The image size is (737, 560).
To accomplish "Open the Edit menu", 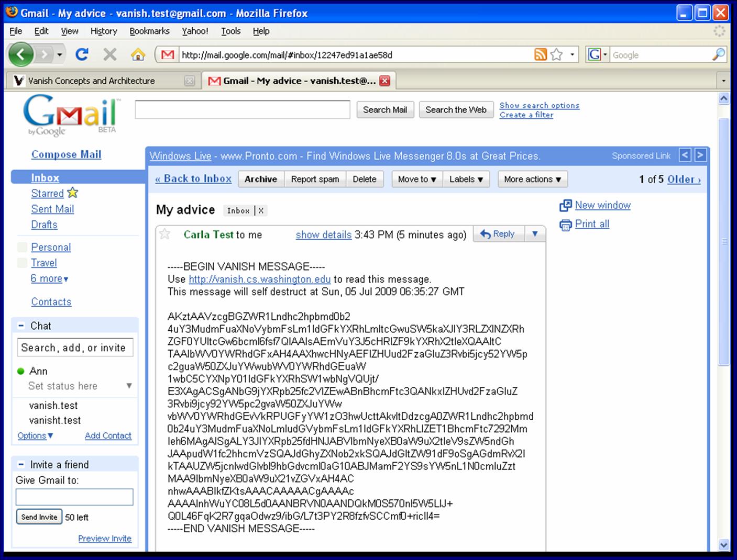I will 41,31.
